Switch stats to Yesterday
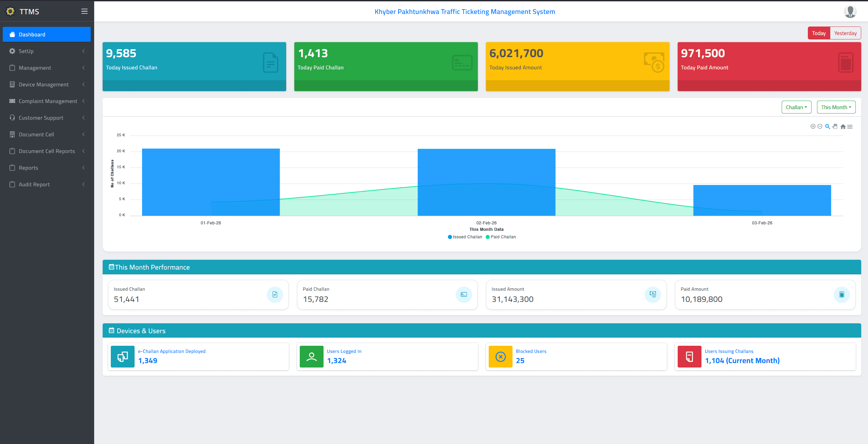Screen dimensions: 868x444 (845, 33)
